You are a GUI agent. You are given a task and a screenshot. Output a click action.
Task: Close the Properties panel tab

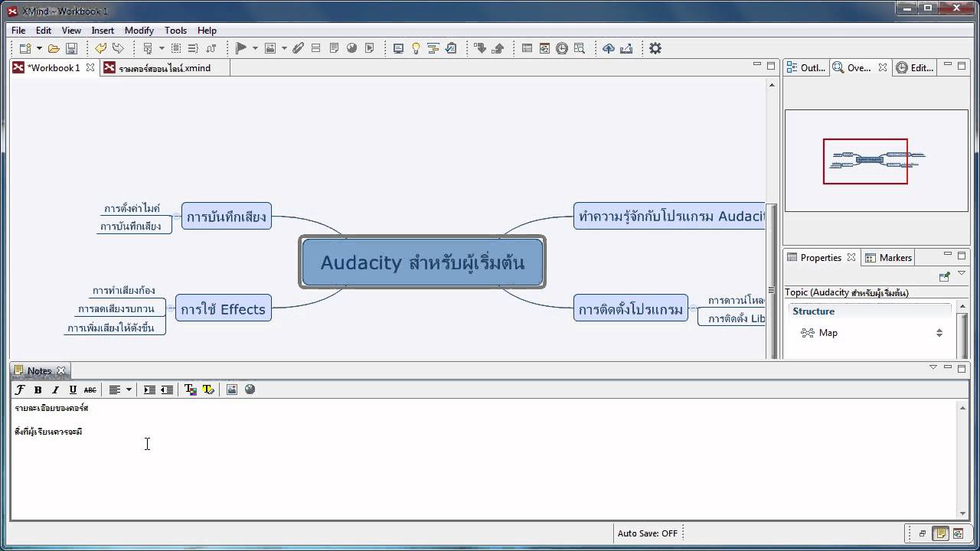point(851,257)
